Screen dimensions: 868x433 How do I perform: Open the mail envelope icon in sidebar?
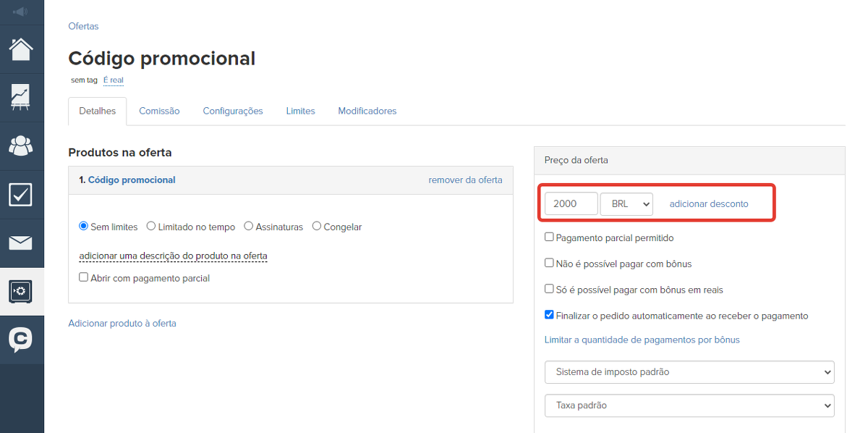(21, 243)
